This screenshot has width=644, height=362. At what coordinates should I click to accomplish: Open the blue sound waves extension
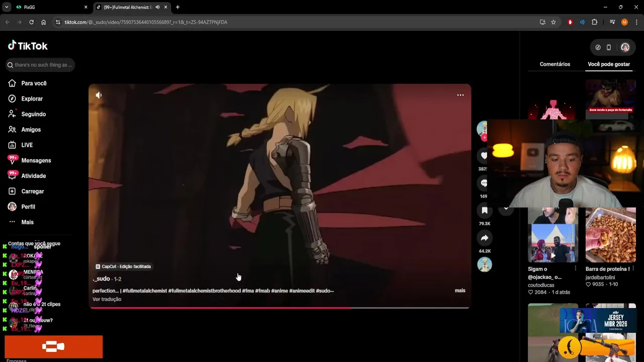582,22
